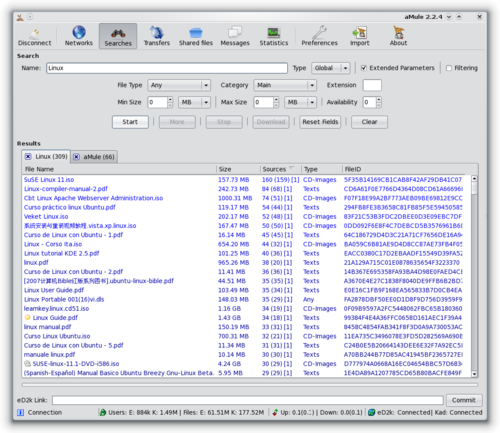Open the Transfers toolbar icon
Viewport: 500px width, 433px height.
157,32
